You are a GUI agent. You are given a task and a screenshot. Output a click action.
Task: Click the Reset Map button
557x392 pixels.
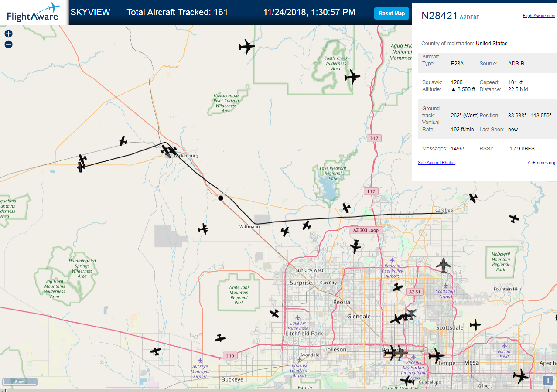click(x=392, y=14)
